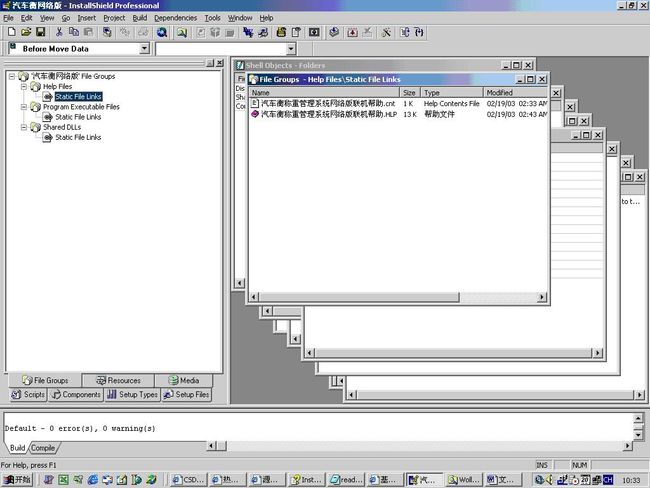Click the Open folder toolbar icon

coord(26,32)
